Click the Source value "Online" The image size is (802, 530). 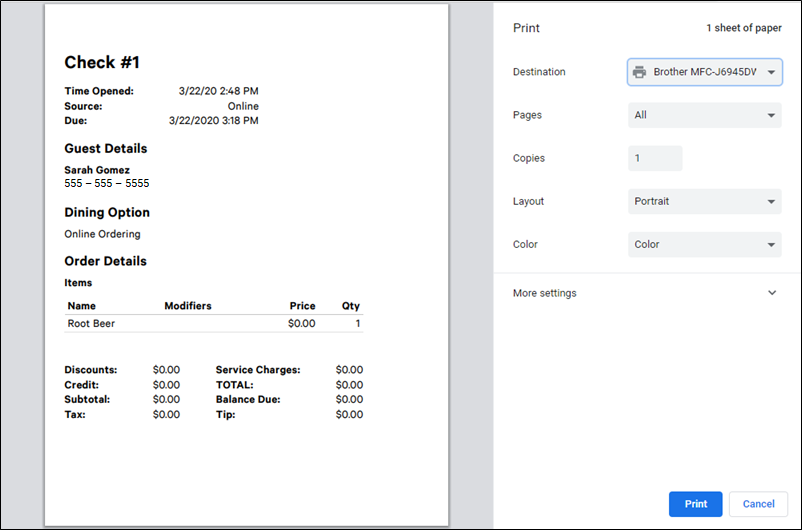pos(243,106)
